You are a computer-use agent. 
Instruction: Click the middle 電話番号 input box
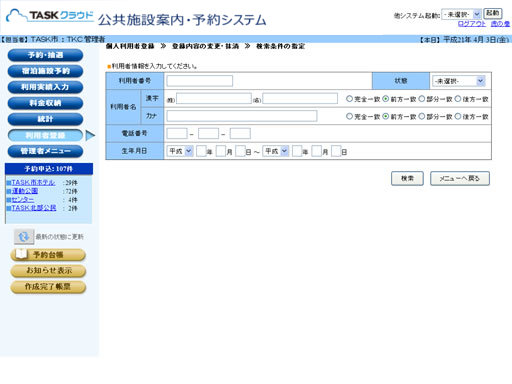tap(208, 134)
